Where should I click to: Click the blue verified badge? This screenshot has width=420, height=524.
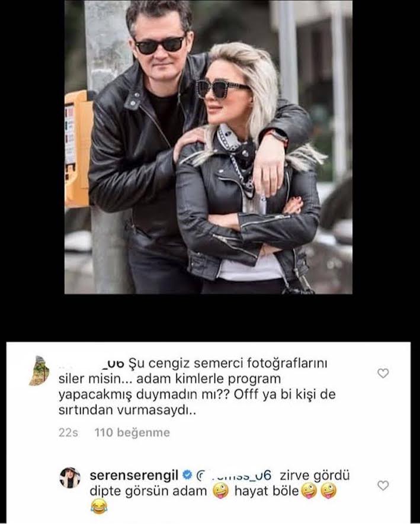[x=187, y=474]
